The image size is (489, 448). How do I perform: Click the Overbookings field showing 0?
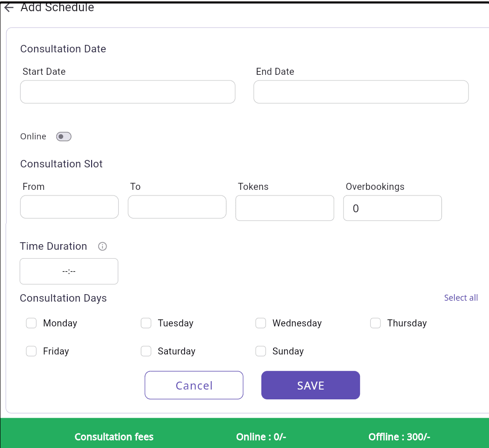(393, 208)
